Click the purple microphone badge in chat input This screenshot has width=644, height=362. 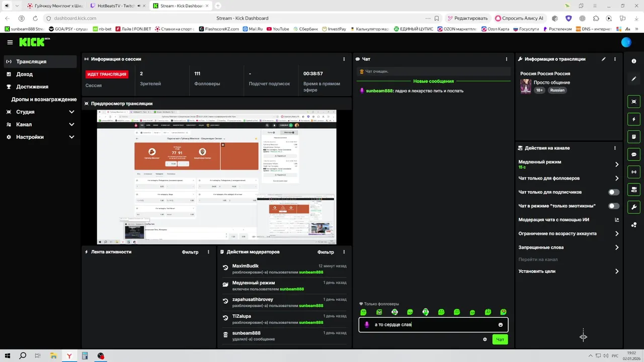click(x=366, y=325)
